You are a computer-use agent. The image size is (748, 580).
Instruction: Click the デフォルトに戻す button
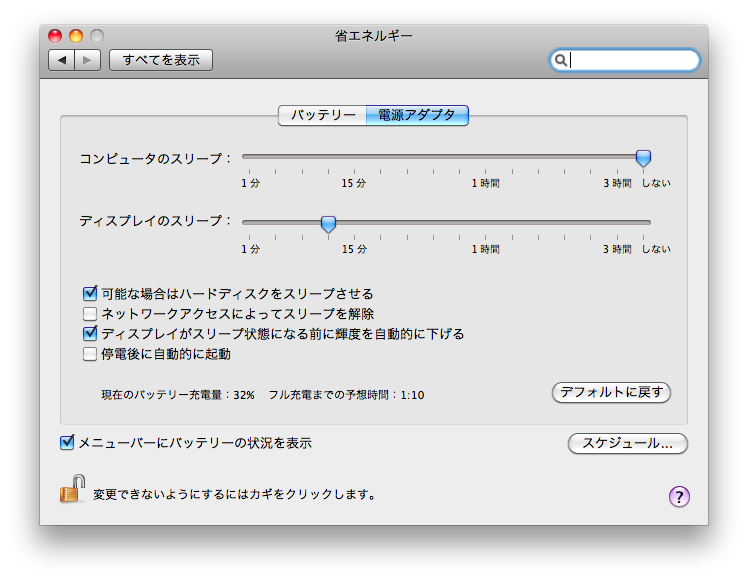click(611, 393)
